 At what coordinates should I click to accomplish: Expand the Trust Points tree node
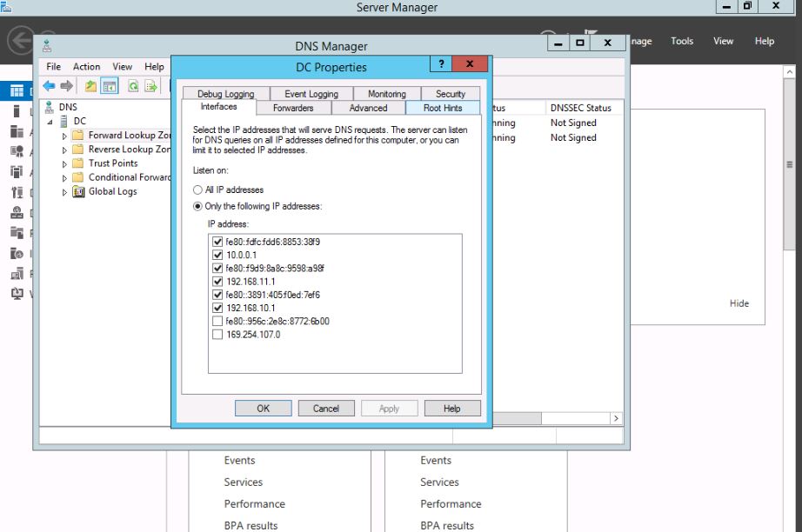point(64,163)
